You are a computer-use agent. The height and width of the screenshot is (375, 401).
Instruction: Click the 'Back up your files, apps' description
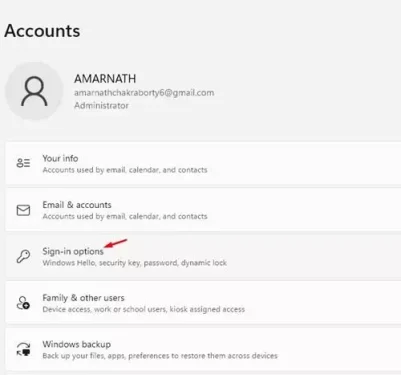[x=160, y=356]
